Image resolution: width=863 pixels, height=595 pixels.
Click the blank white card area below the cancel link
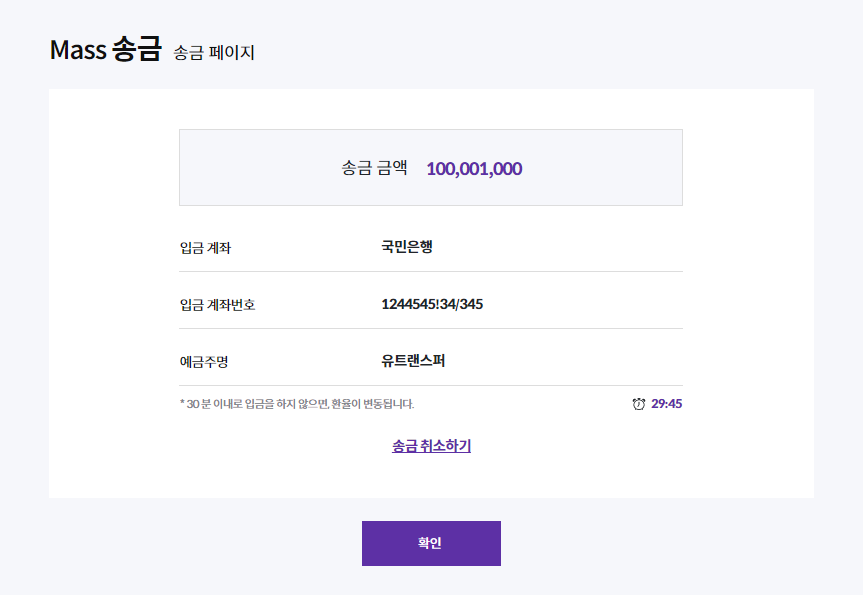431,477
